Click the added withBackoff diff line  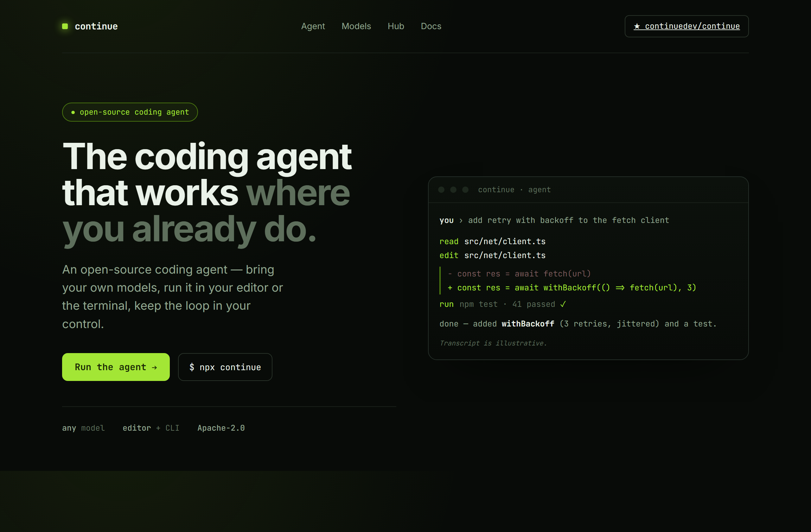pos(572,288)
